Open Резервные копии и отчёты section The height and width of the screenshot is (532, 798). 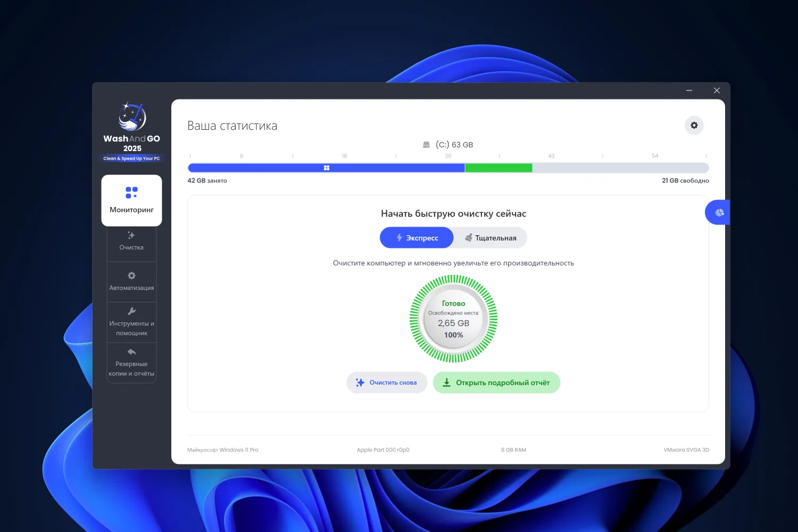pyautogui.click(x=131, y=363)
